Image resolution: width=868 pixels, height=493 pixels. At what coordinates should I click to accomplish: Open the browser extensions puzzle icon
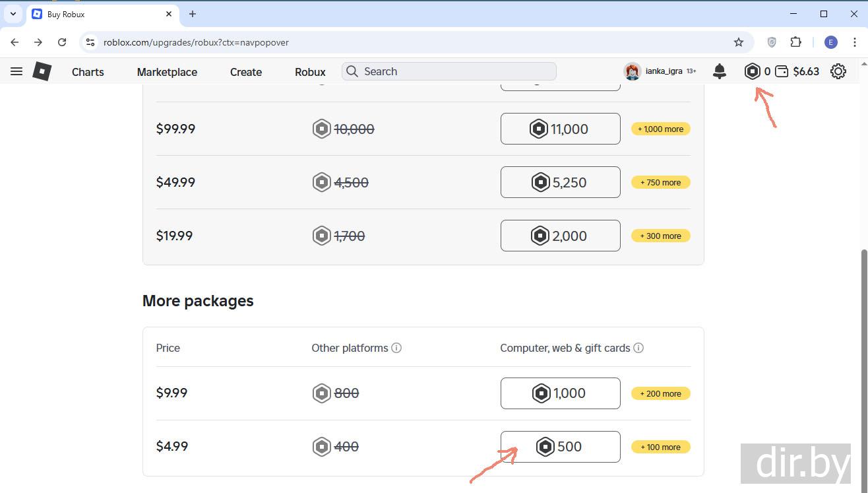[x=796, y=42]
